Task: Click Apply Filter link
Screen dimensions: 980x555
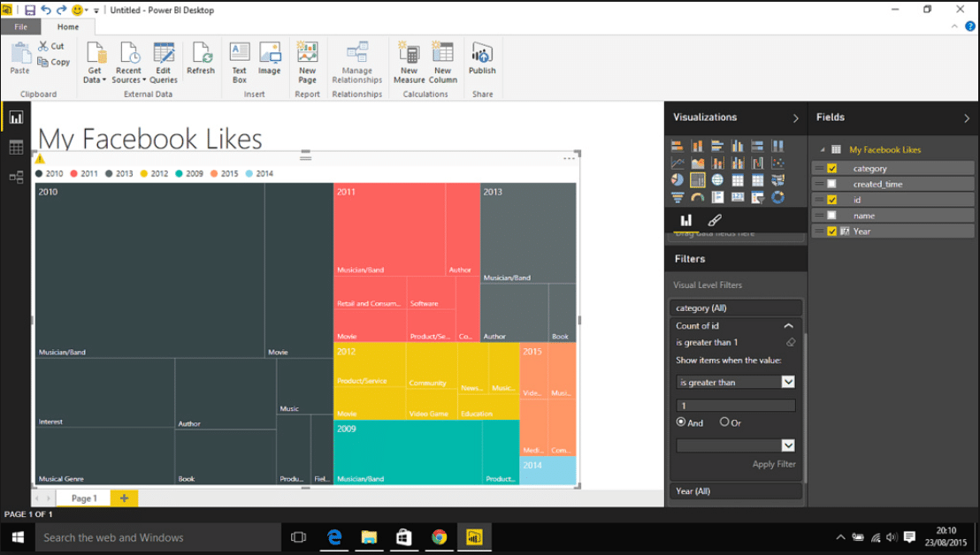Action: click(774, 465)
